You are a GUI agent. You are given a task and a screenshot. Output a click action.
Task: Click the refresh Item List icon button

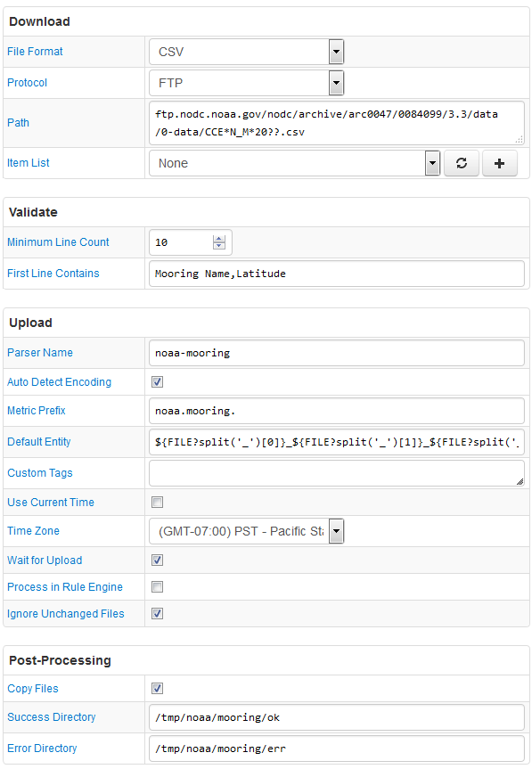(461, 163)
